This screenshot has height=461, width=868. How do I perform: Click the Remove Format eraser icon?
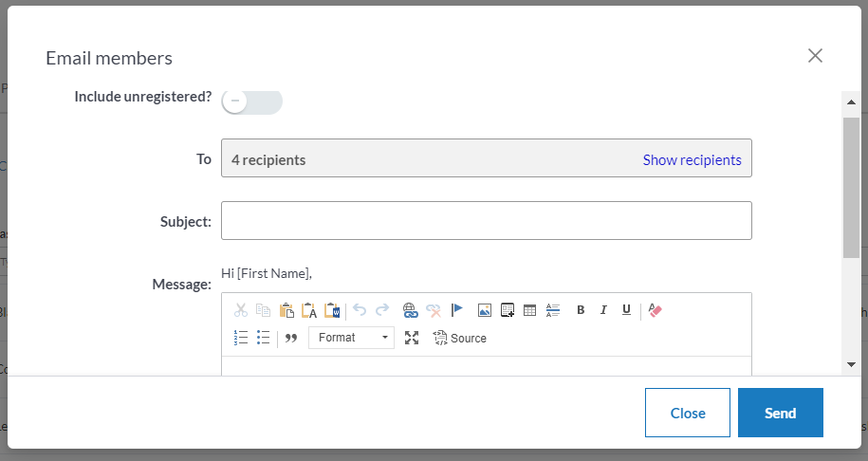[x=655, y=310]
